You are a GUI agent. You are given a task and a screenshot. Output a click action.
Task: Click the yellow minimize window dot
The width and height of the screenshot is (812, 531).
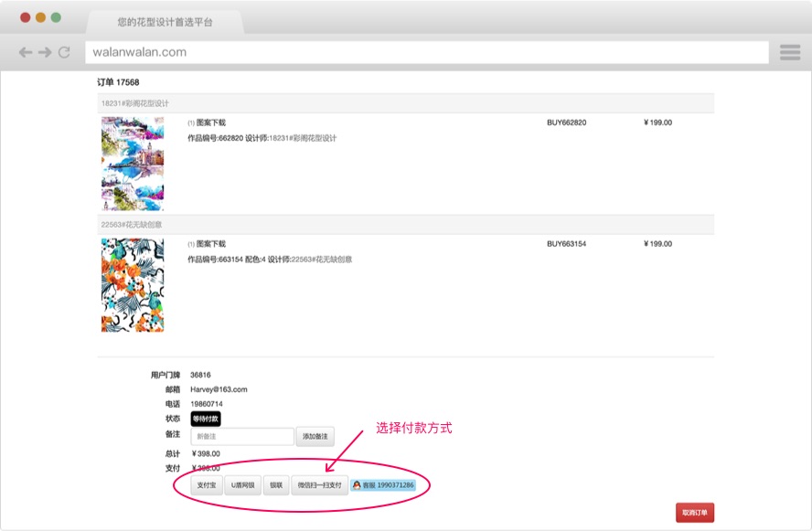(40, 17)
